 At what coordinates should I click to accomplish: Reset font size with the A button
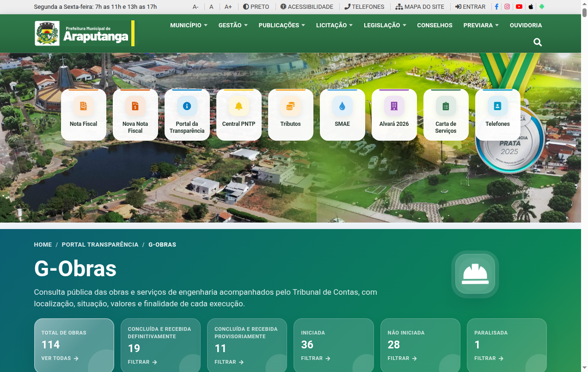pyautogui.click(x=211, y=7)
